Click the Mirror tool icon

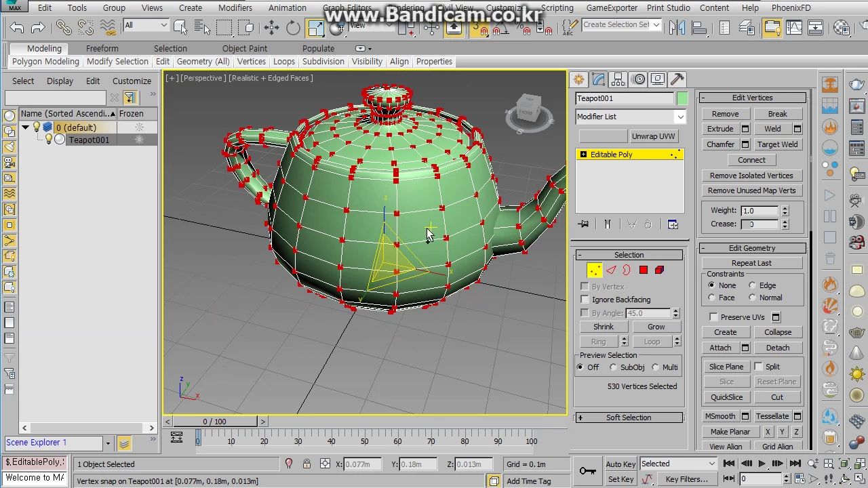(x=676, y=28)
